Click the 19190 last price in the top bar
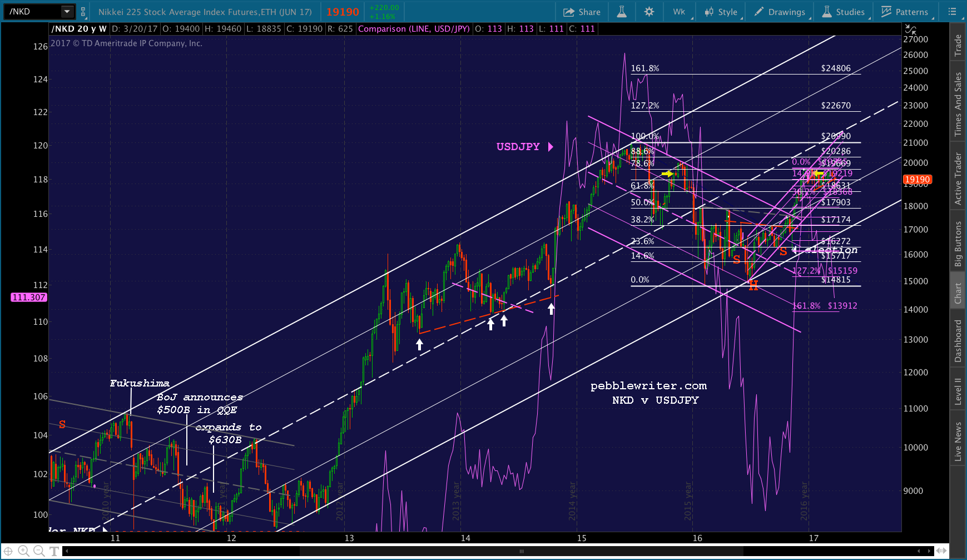 tap(343, 12)
